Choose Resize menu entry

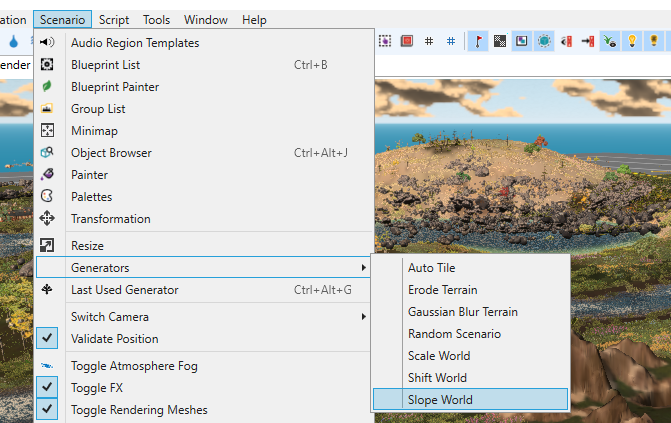click(203, 246)
